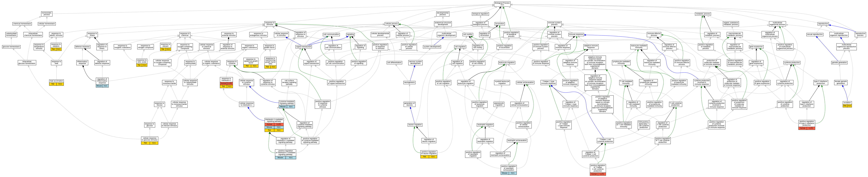Select the 'cell motility' node

point(467,34)
